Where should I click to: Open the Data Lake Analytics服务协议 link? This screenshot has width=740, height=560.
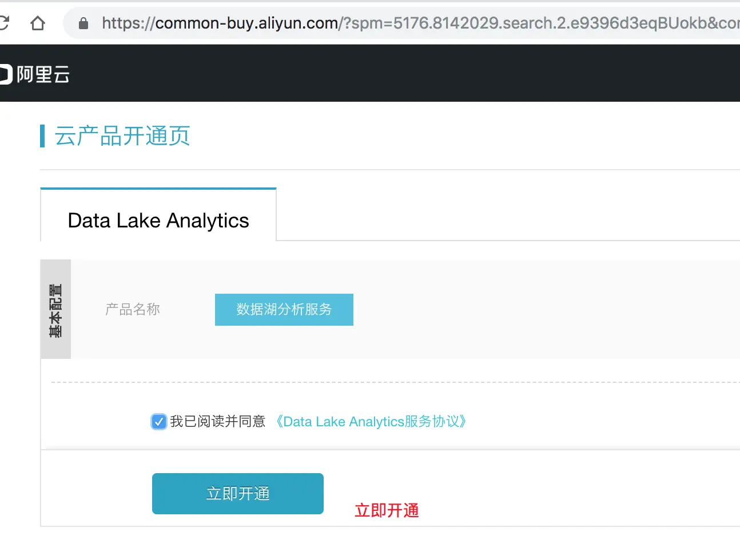(370, 422)
